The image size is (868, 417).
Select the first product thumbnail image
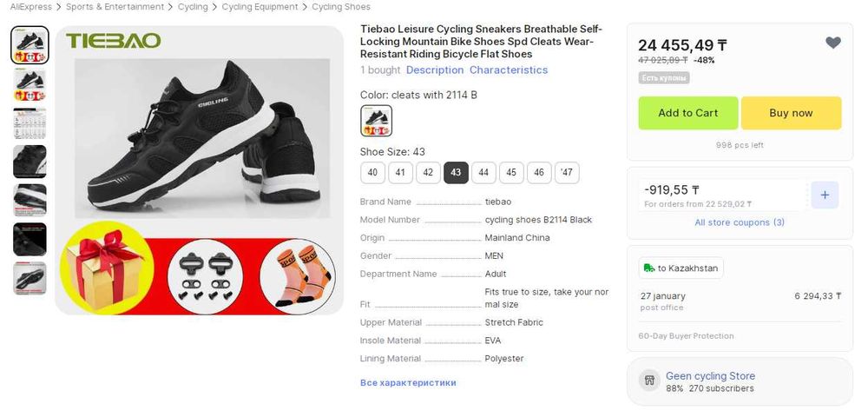[x=30, y=45]
